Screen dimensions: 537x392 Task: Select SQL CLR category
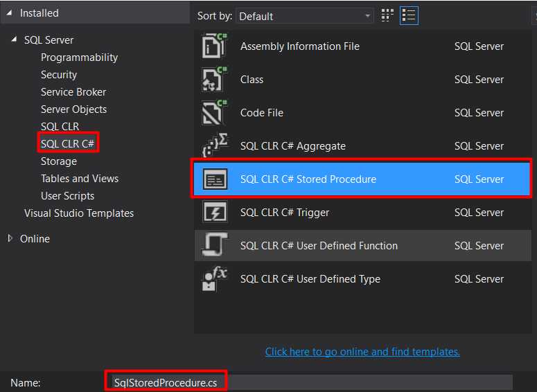tap(60, 126)
